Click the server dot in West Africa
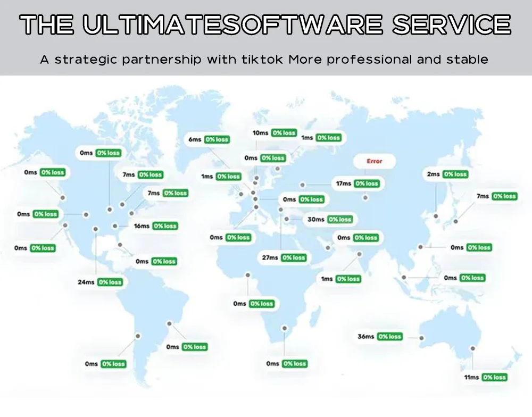Screen dimensions: 532x417 pos(247,275)
